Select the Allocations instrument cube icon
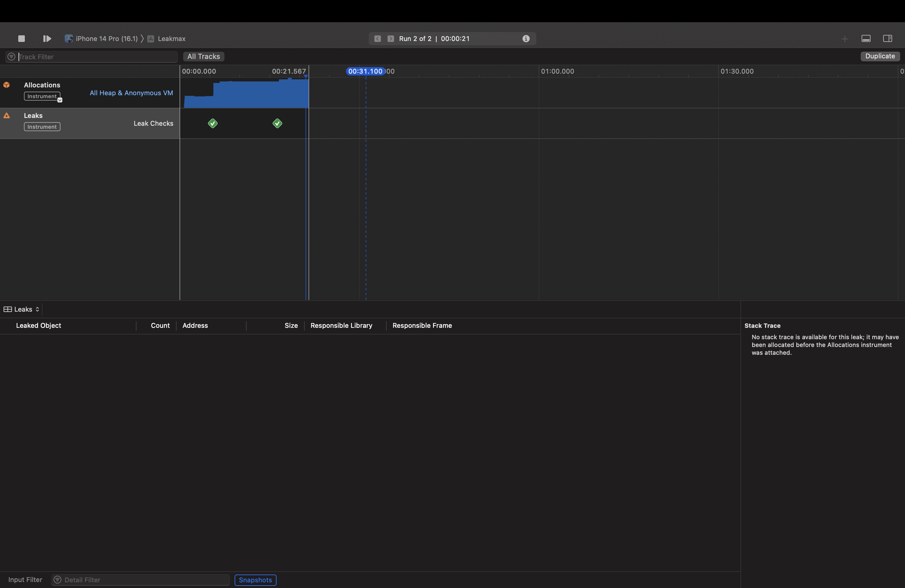905x588 pixels. [7, 85]
